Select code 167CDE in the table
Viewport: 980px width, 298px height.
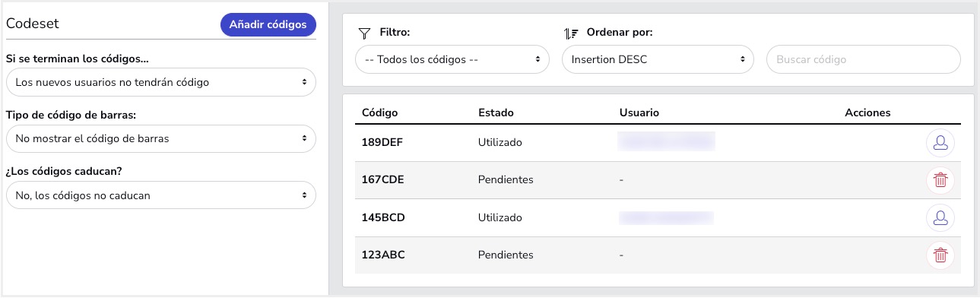(x=383, y=180)
